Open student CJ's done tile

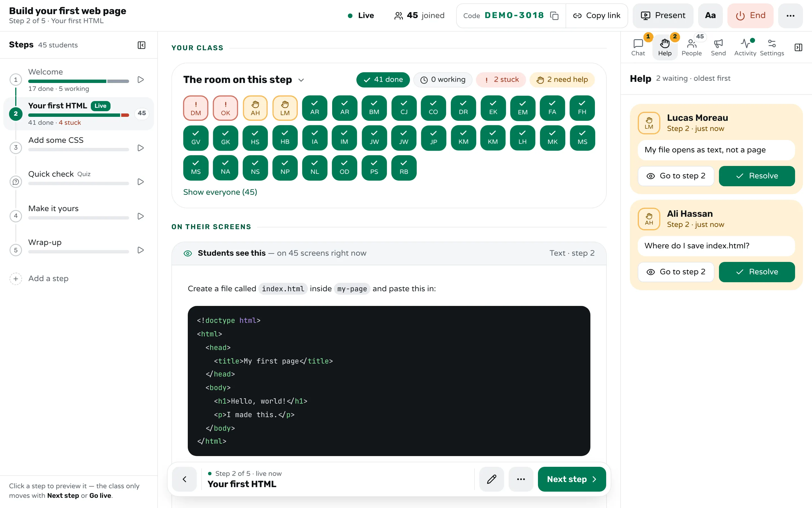[x=404, y=108]
